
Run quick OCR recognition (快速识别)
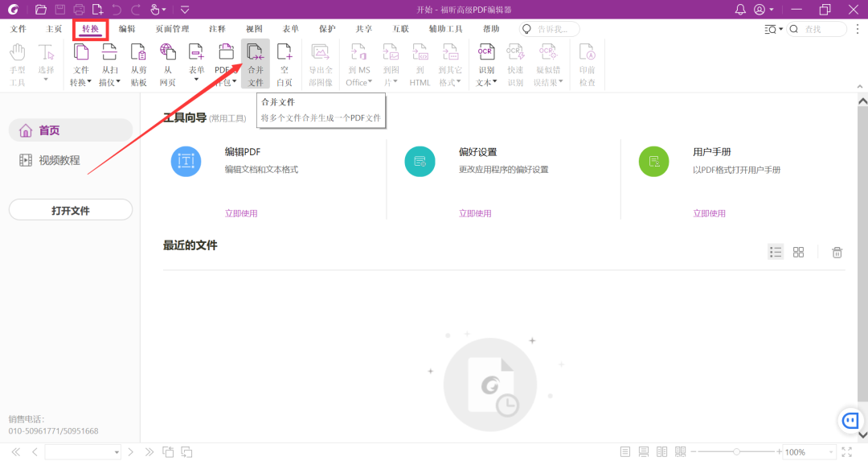[515, 65]
